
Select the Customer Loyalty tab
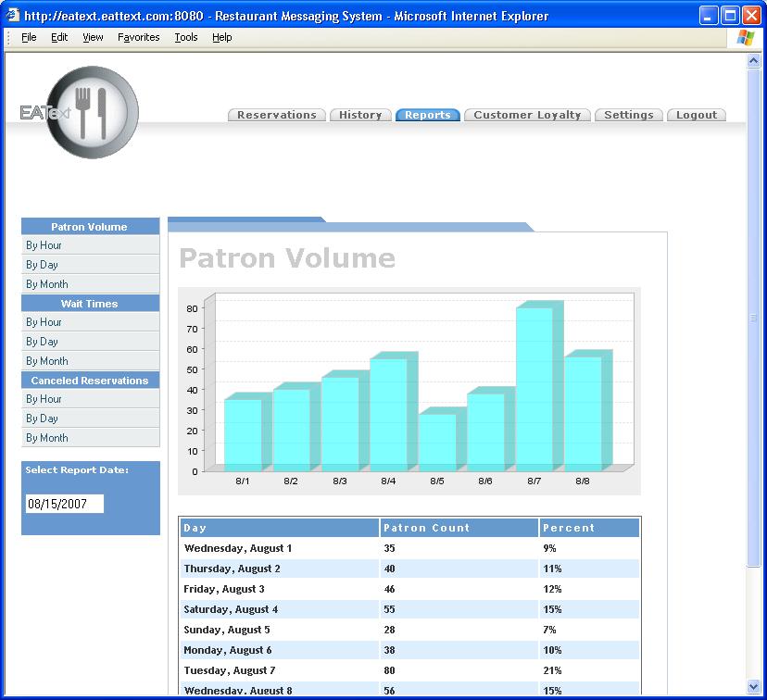click(527, 115)
